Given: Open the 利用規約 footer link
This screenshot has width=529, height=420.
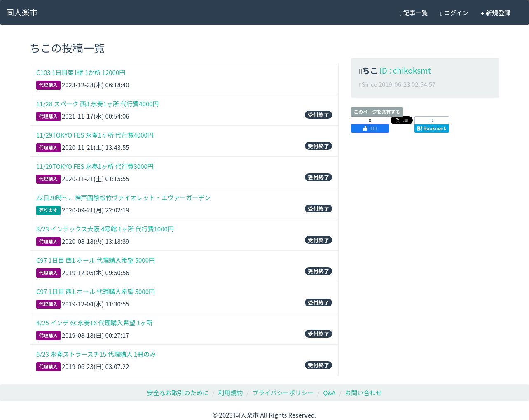Looking at the screenshot, I should click(230, 393).
